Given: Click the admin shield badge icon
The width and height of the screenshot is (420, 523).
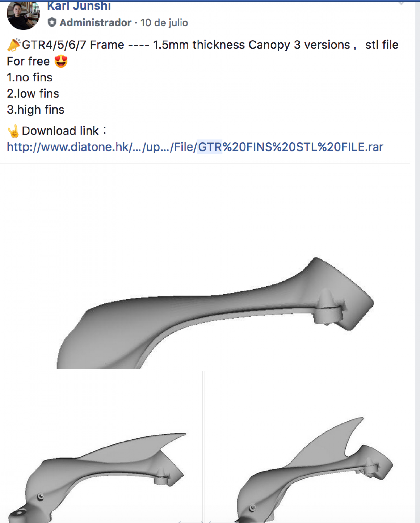Looking at the screenshot, I should tap(52, 22).
